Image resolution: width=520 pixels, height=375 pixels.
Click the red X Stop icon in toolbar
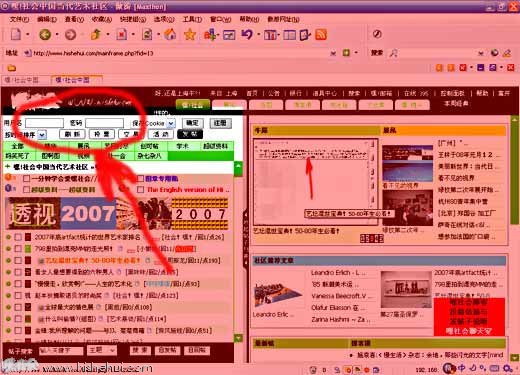pos(122,34)
